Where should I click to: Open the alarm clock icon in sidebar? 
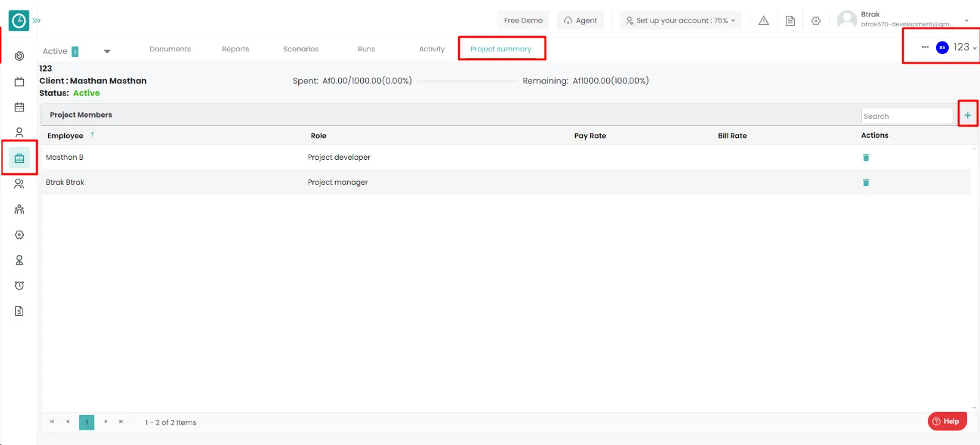20,286
